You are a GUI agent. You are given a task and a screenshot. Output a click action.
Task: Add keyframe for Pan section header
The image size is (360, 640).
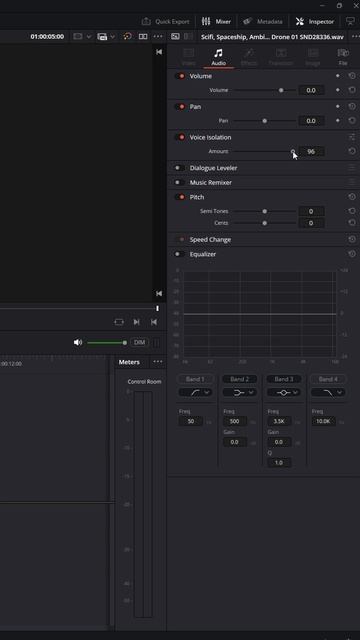(338, 107)
